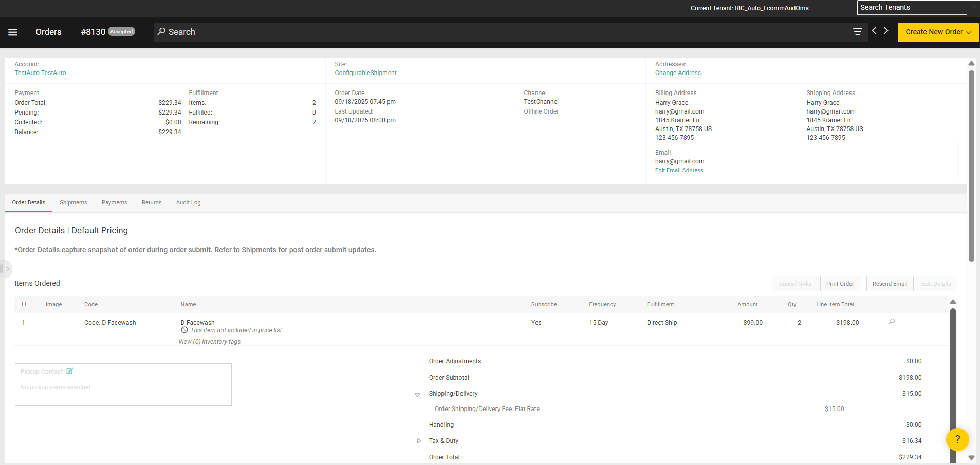Click the Qty column header
This screenshot has width=980, height=465.
(792, 304)
